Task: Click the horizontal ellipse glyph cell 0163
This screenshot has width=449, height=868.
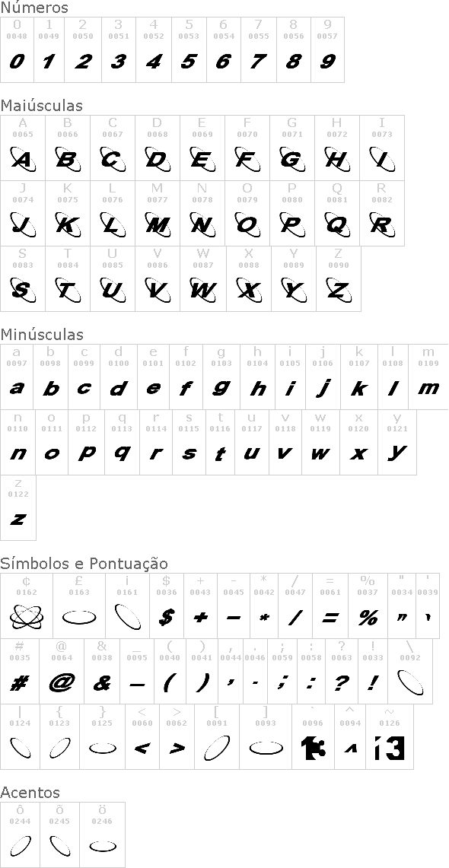Action: coord(79,606)
